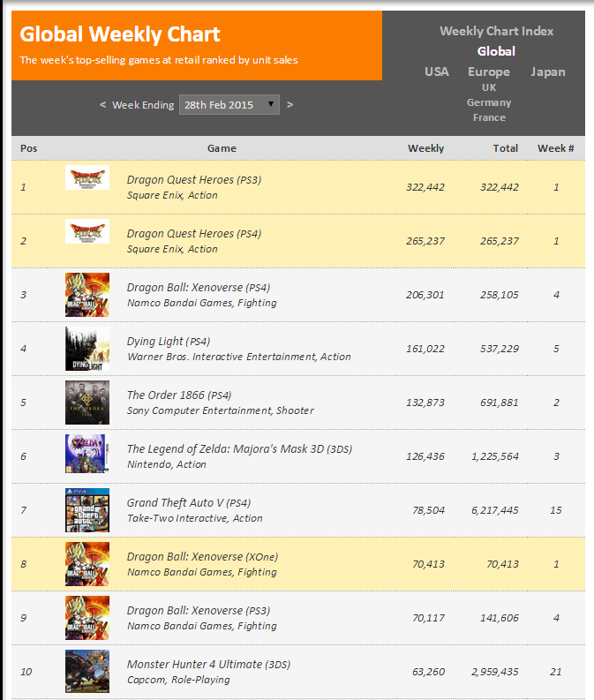Click Dragon Ball Xenoverse XOne cover art
This screenshot has height=700, width=594.
click(87, 564)
